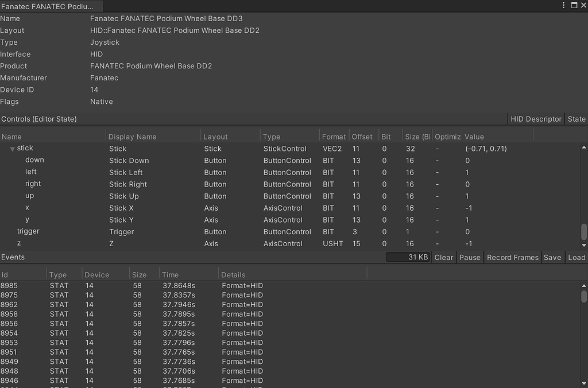The height and width of the screenshot is (388, 588).
Task: Clear the recorded events list
Action: coord(443,257)
